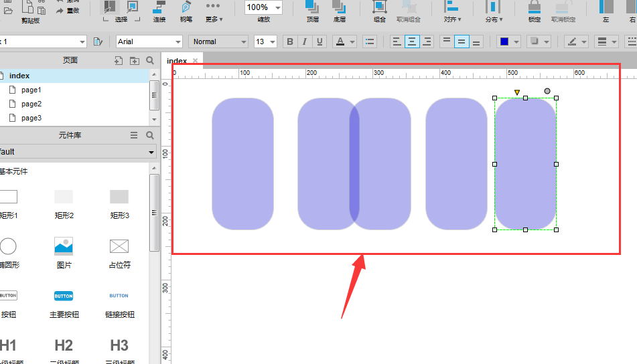Pick the 链接按钮 link button widget
Image resolution: width=637 pixels, height=364 pixels.
[x=119, y=304]
